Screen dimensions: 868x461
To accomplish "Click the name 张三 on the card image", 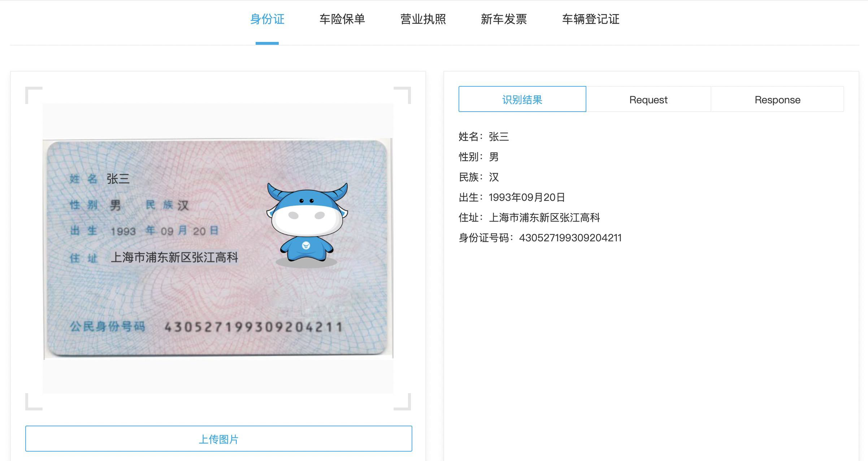I will coord(118,178).
